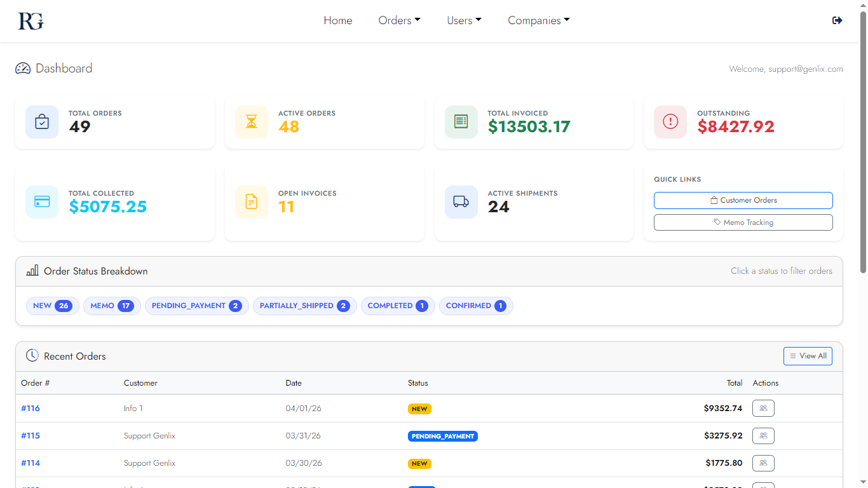This screenshot has width=868, height=488.
Task: Click the receipt icon on Total Invoiced card
Action: click(461, 121)
